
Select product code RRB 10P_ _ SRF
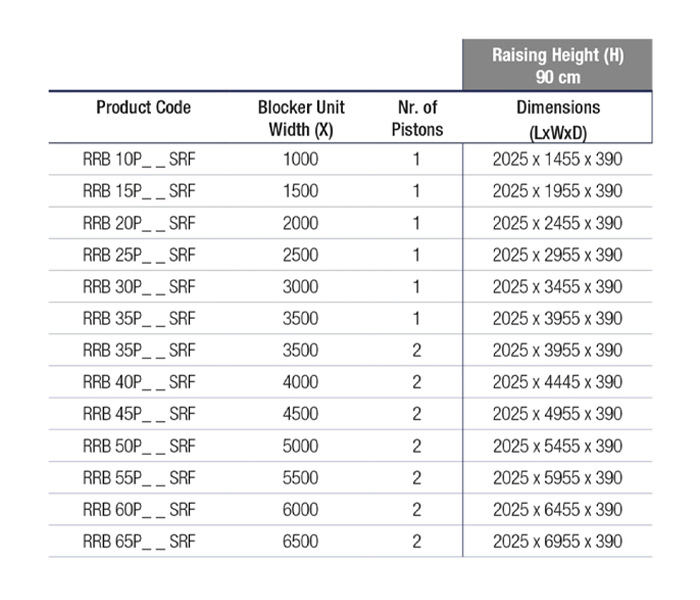coord(139,159)
